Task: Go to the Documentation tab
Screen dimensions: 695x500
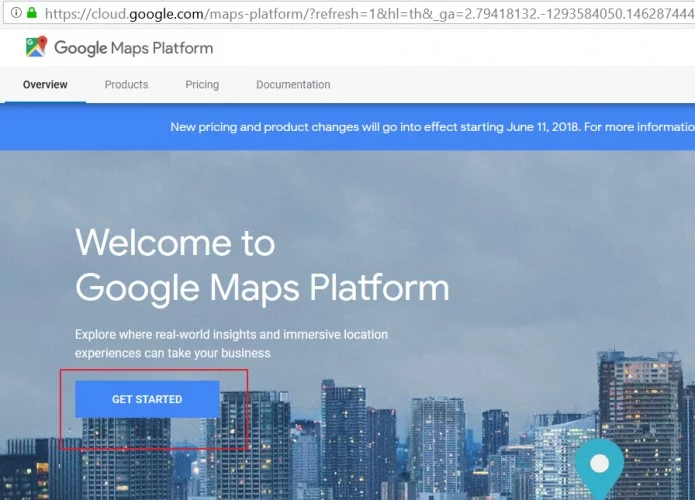Action: [293, 85]
